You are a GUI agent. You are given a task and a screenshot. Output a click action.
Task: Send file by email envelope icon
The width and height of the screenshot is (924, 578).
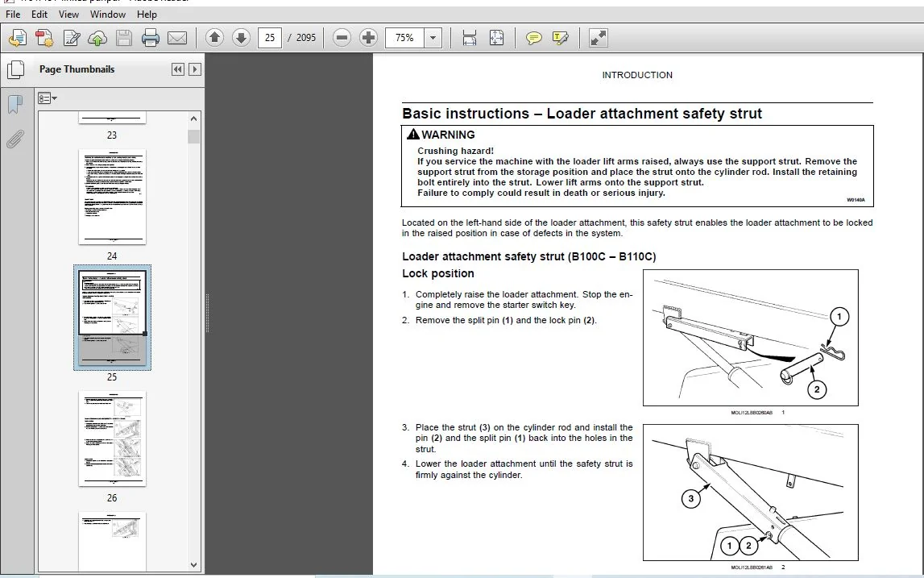click(x=176, y=38)
